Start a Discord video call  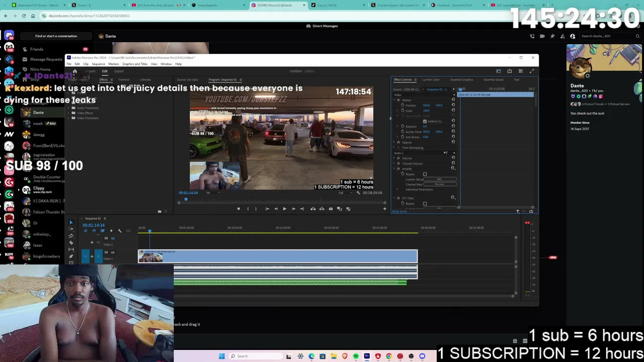pos(542,36)
